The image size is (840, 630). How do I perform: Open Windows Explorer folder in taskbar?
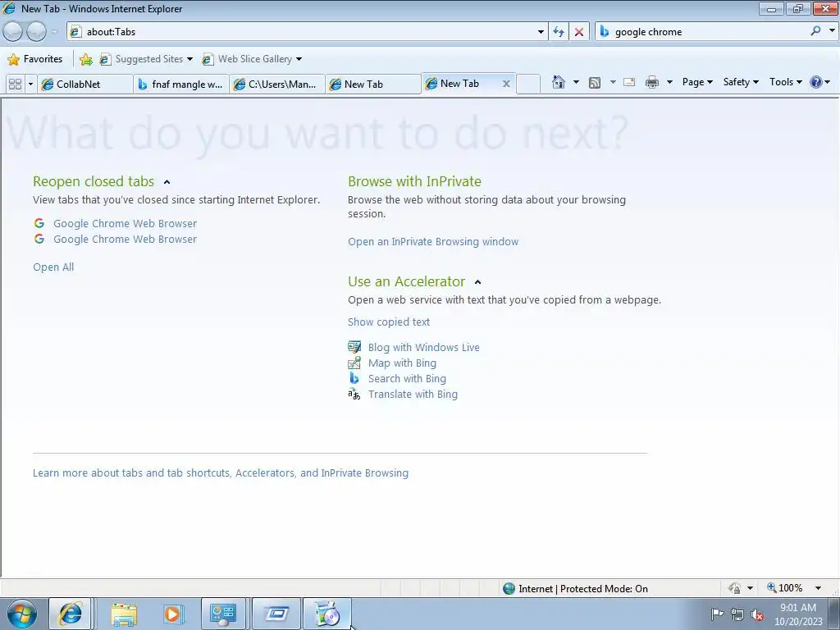click(124, 614)
